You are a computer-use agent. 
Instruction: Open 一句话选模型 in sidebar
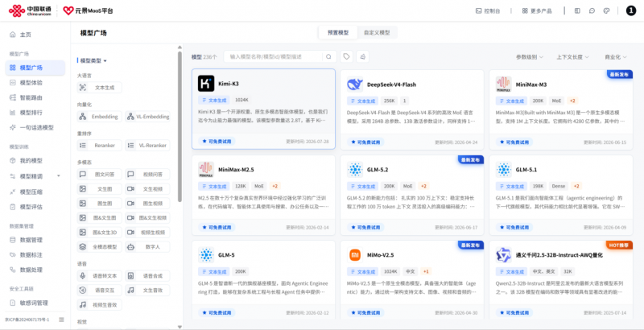pos(35,128)
